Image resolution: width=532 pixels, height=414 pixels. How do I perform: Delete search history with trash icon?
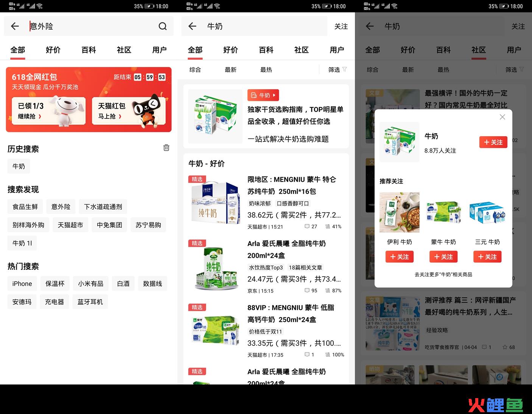[x=166, y=148]
